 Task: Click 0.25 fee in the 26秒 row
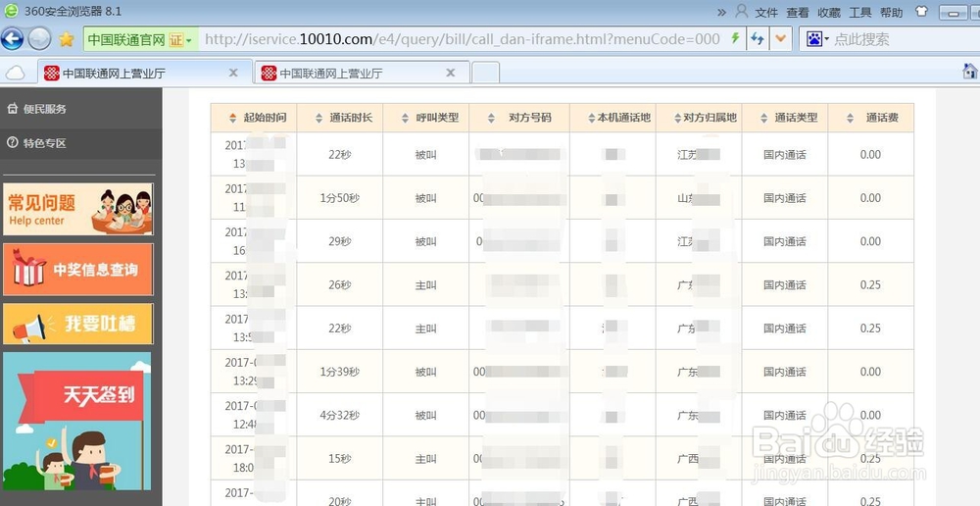coord(870,284)
